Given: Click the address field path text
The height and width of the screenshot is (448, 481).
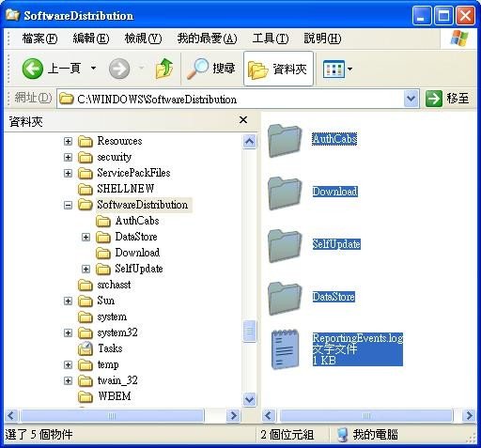Looking at the screenshot, I should 157,100.
